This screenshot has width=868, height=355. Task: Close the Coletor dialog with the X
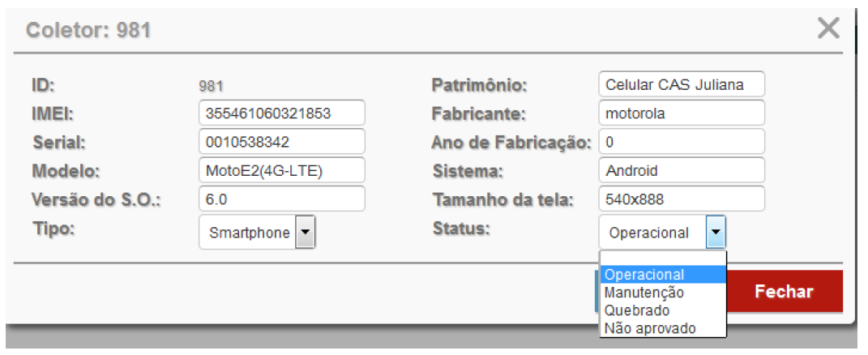[827, 30]
